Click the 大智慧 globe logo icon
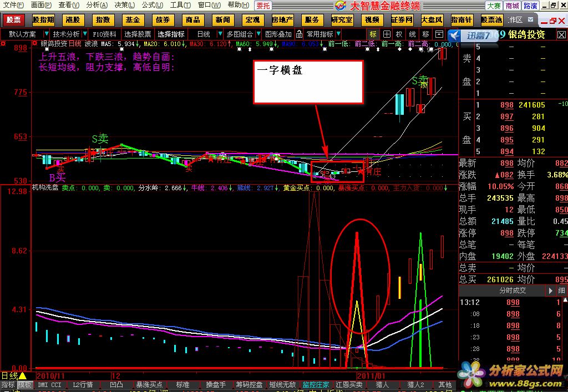The image size is (568, 392). [x=341, y=6]
